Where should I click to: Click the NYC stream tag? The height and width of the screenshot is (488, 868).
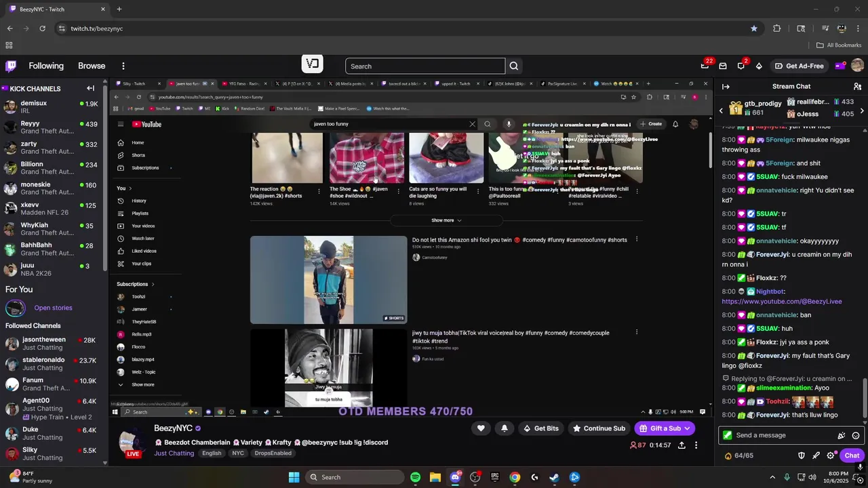(238, 453)
